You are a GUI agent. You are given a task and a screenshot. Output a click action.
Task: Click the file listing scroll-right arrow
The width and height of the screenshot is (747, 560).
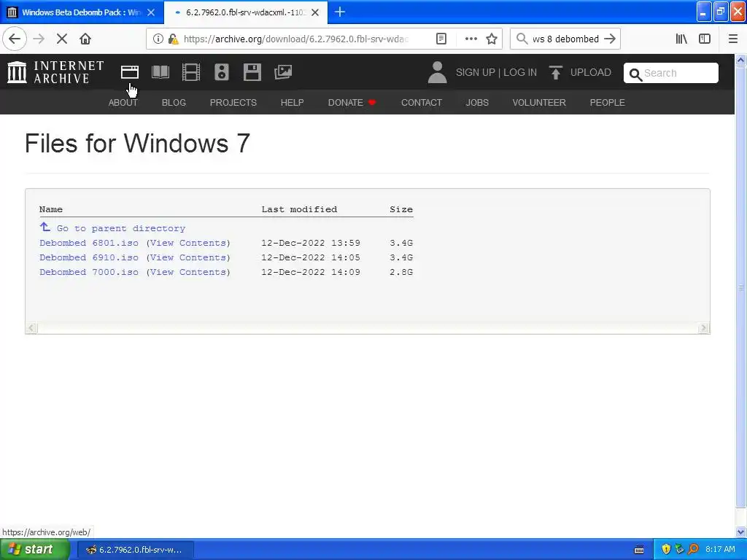click(x=703, y=328)
